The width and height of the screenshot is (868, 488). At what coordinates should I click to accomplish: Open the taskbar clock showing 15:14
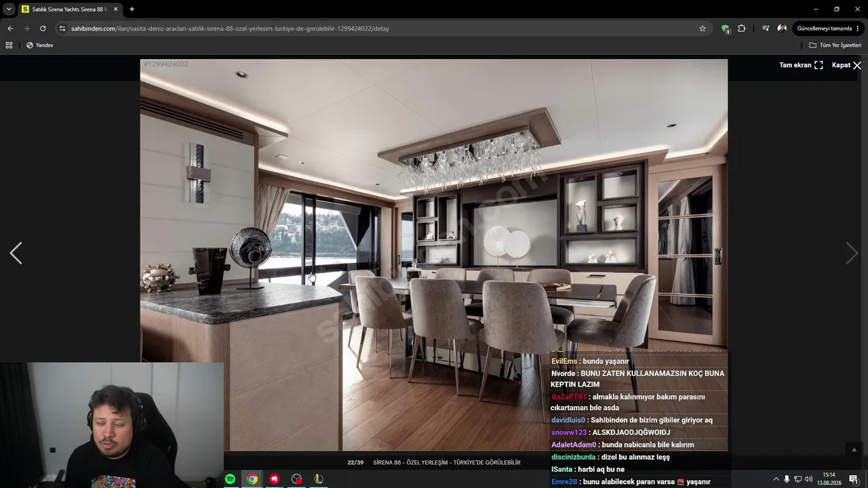(x=829, y=479)
